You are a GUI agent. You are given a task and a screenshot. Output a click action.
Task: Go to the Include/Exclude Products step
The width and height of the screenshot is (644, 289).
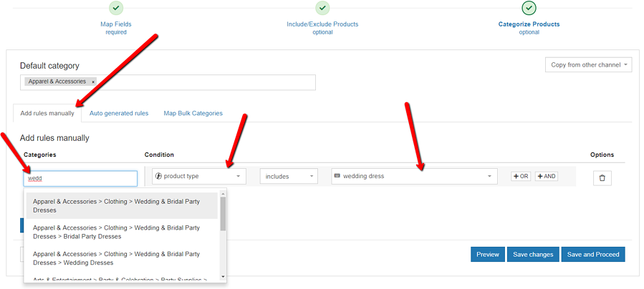(x=322, y=24)
